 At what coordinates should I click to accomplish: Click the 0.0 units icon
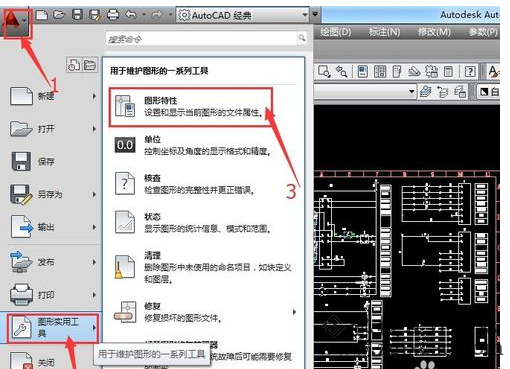pos(125,145)
